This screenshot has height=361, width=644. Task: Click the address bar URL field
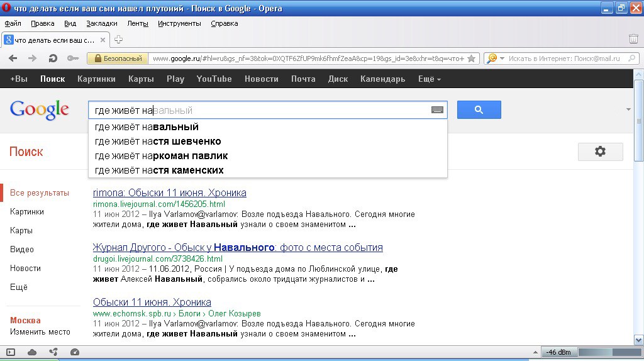pyautogui.click(x=308, y=58)
